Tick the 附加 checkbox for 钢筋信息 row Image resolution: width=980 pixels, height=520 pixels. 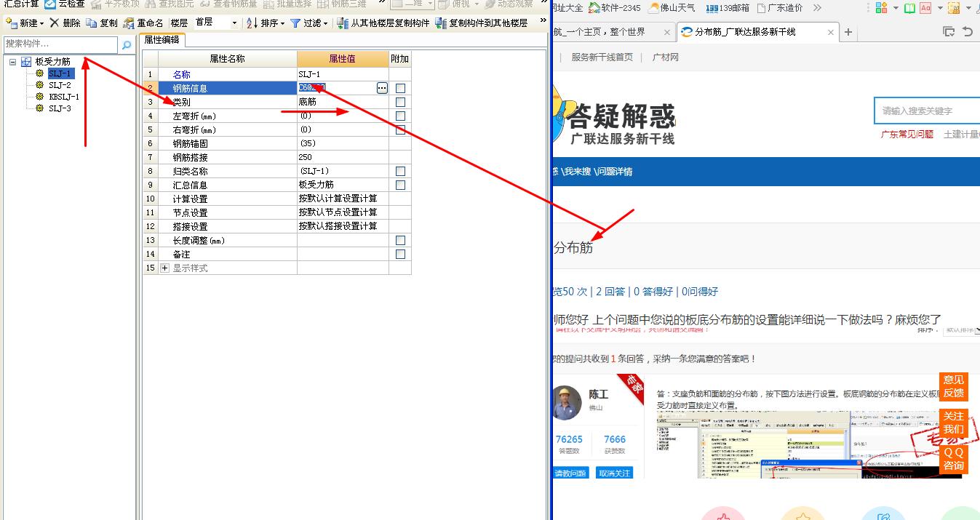click(x=400, y=88)
